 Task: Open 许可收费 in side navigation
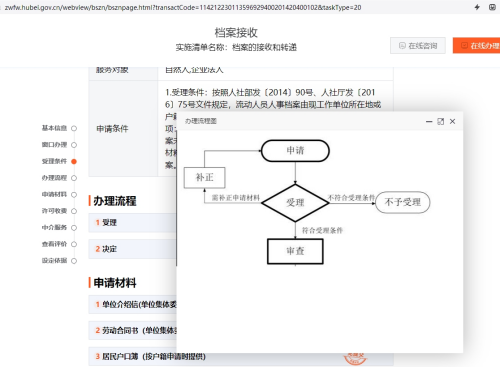click(x=59, y=211)
